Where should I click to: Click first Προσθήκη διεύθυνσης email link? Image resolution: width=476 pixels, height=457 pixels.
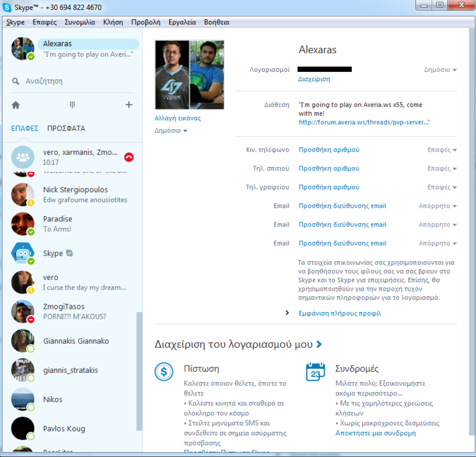click(x=343, y=206)
